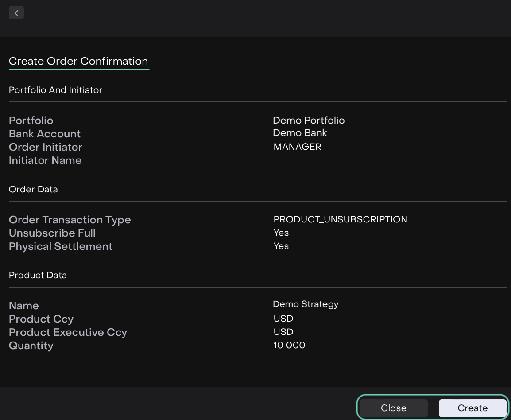Click the Demo Bank account value
Screen dimensions: 511x420
point(300,133)
